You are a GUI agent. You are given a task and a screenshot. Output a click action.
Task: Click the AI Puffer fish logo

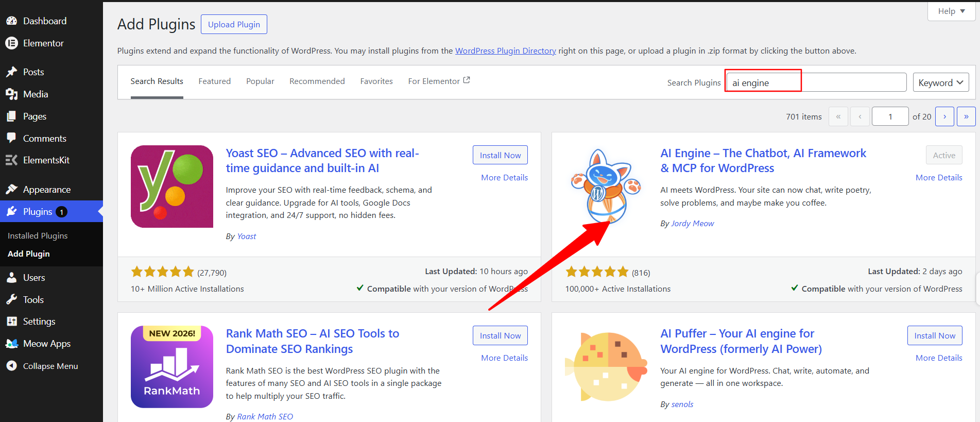click(x=606, y=367)
